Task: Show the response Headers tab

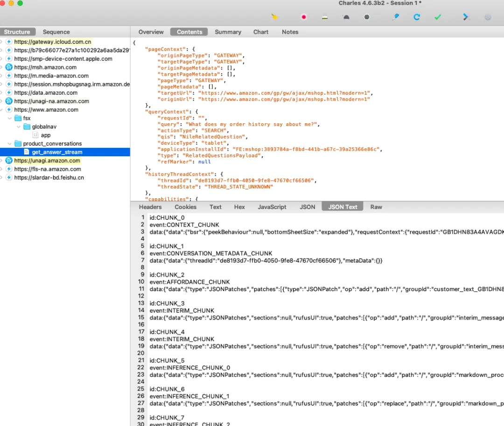Action: click(x=150, y=207)
